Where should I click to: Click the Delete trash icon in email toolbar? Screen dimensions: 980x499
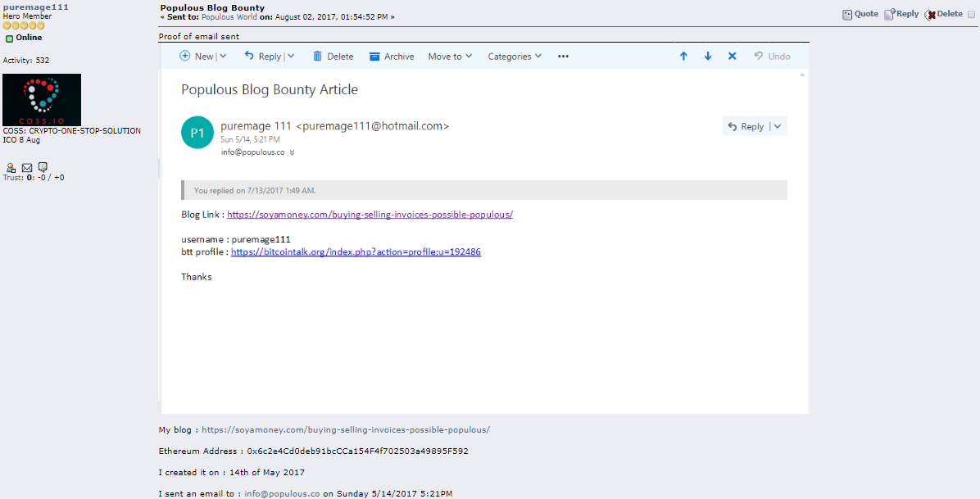coord(317,57)
